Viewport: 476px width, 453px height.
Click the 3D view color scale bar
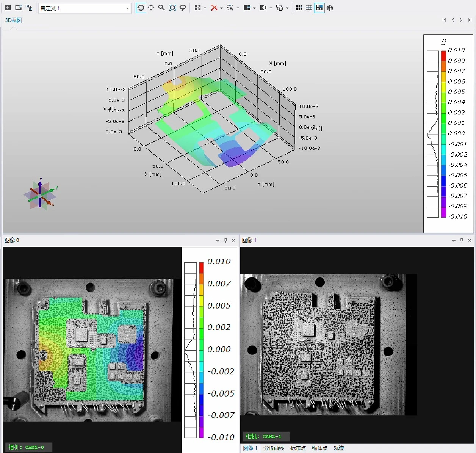tap(443, 134)
